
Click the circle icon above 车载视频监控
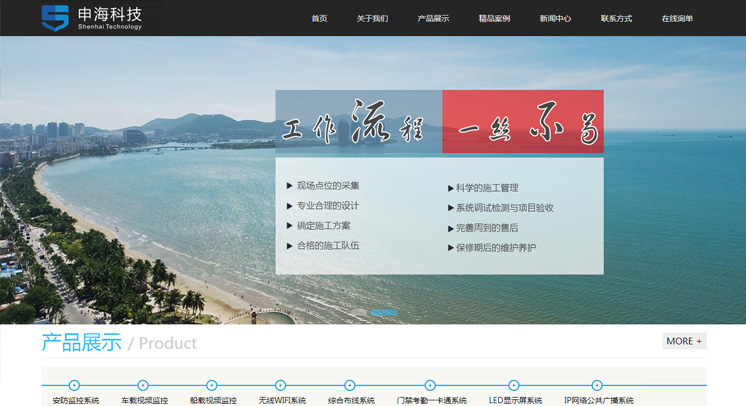tap(143, 385)
